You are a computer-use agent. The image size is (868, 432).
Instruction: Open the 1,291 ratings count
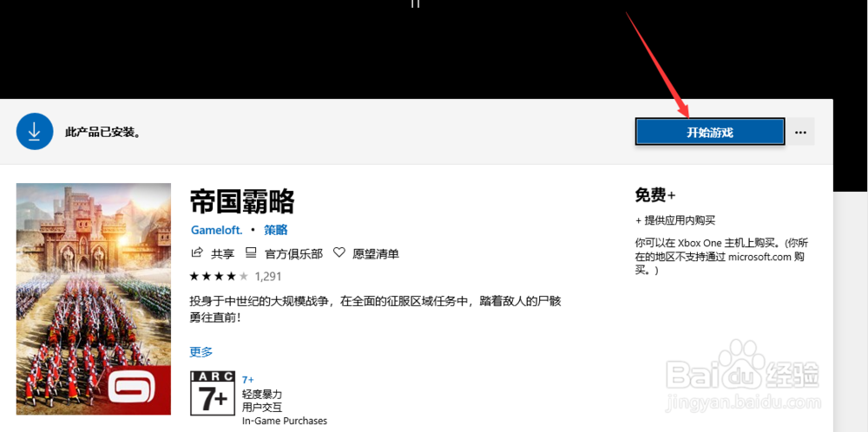click(x=268, y=276)
